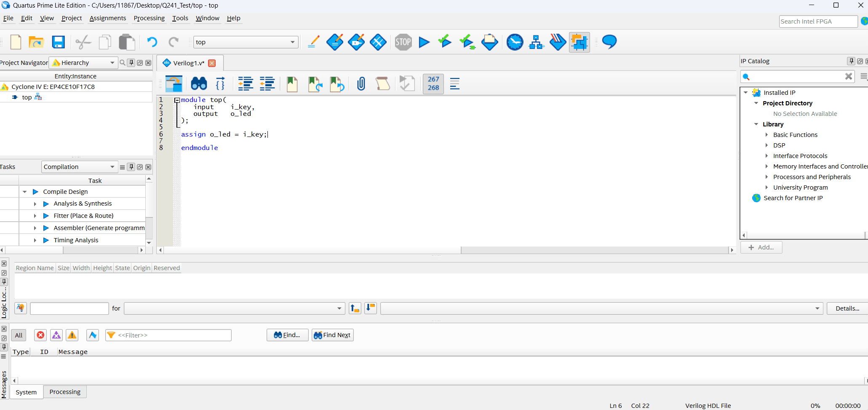The width and height of the screenshot is (868, 410).
Task: Open the Compilation dropdown in Tasks panel
Action: 79,167
